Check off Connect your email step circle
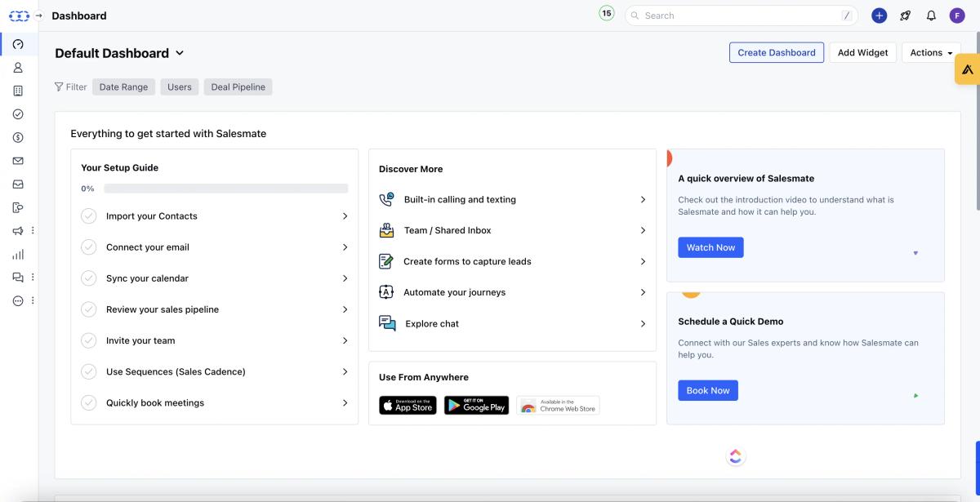 pyautogui.click(x=89, y=247)
